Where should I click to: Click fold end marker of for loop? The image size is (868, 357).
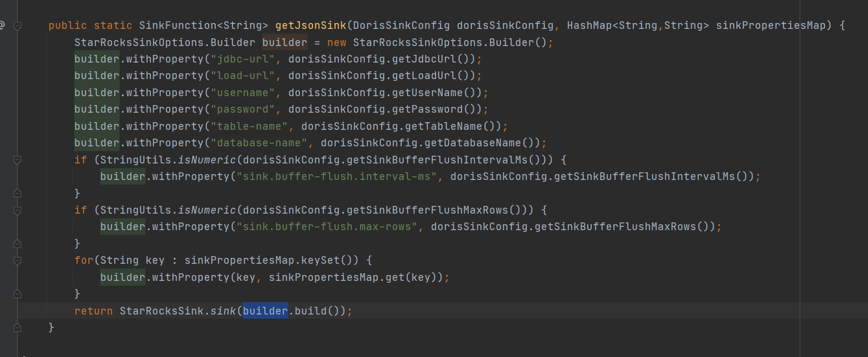(x=17, y=293)
